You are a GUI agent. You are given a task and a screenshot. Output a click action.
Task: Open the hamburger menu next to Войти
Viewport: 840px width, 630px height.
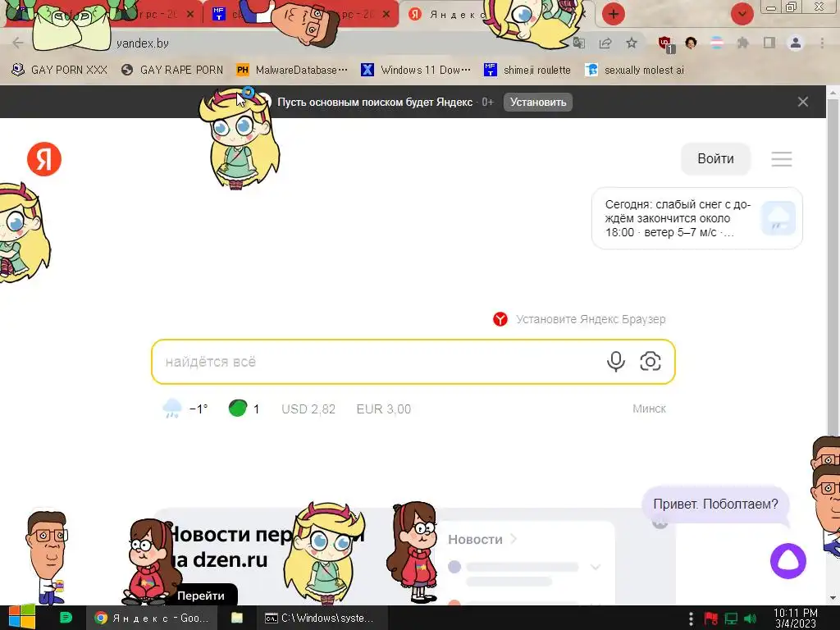(782, 158)
